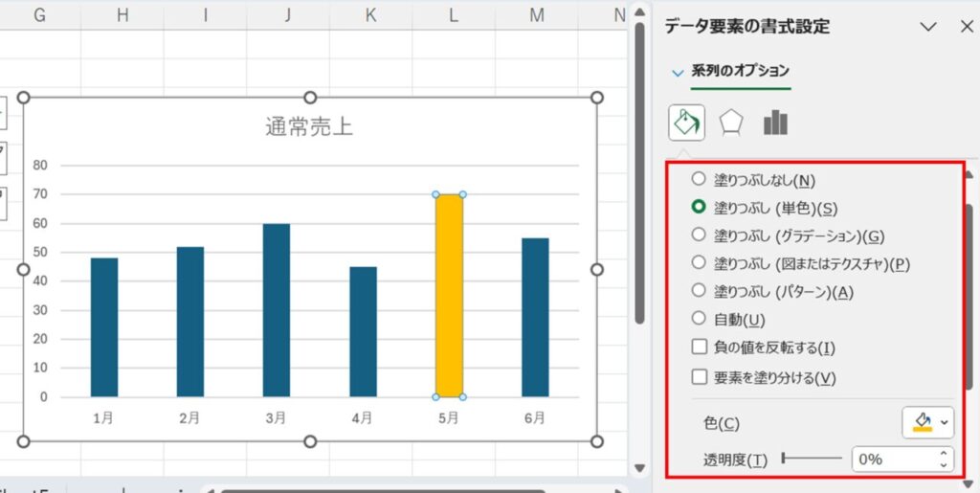
Task: Increase transparency with the stepper up arrow
Action: tap(944, 453)
